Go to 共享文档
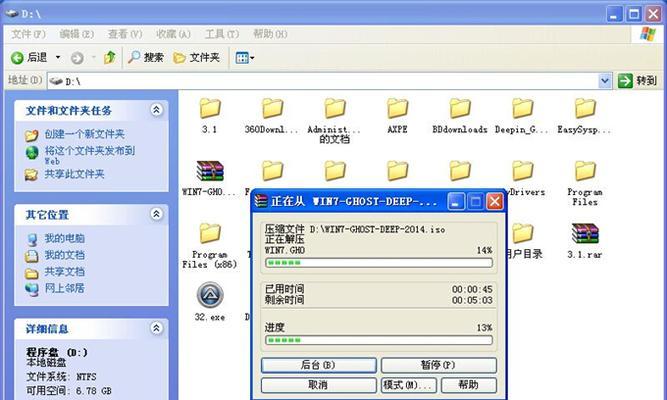 65,271
